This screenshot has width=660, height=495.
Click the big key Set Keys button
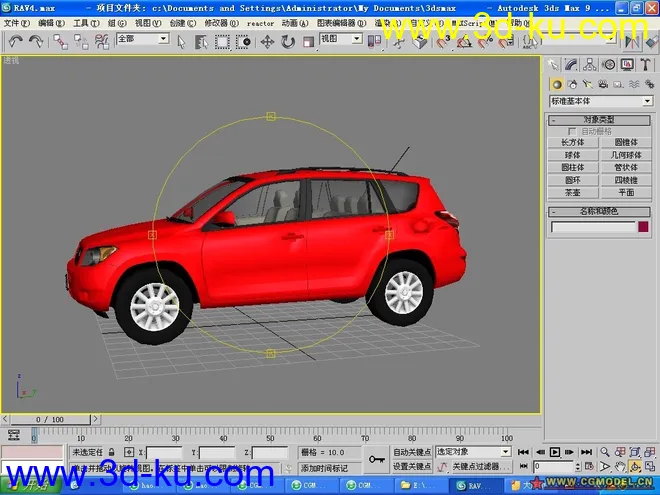[376, 459]
